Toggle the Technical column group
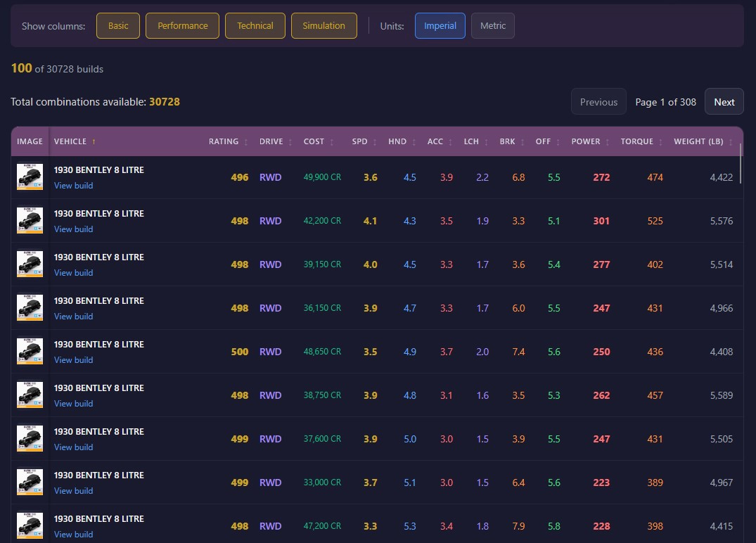 point(255,25)
